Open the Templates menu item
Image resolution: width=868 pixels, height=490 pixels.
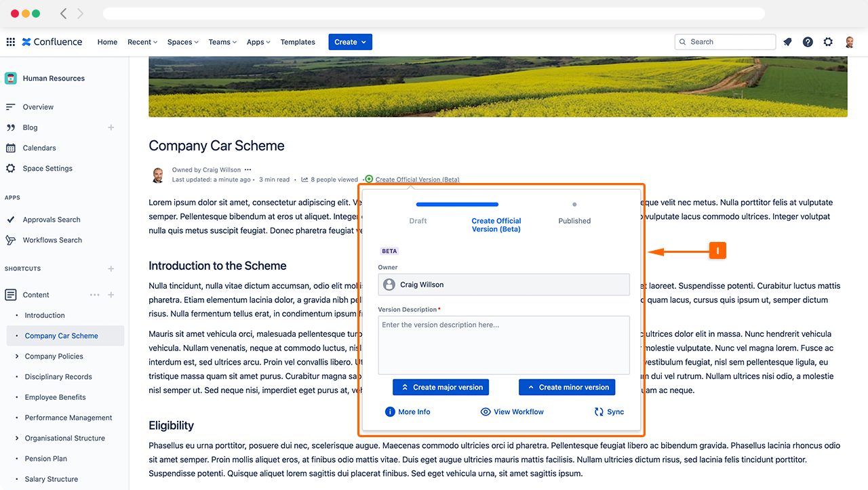point(298,42)
